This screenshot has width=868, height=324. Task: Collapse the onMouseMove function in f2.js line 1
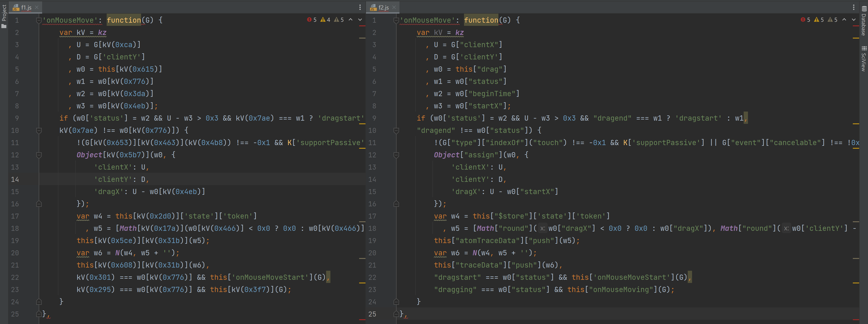click(396, 20)
